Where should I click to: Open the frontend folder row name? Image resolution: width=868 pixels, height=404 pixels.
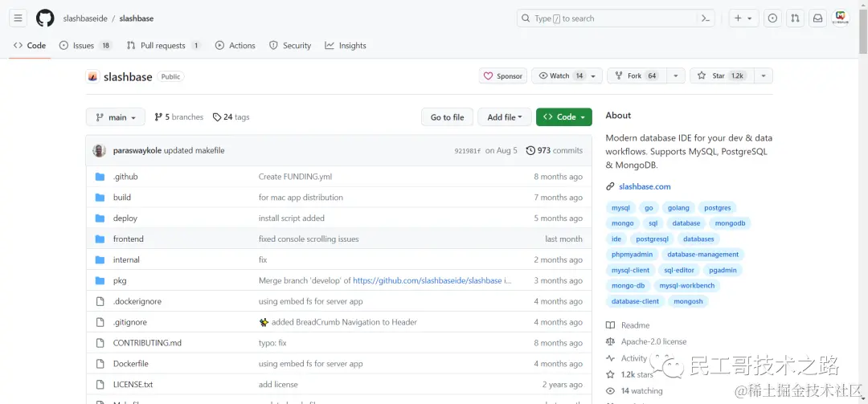click(x=129, y=239)
